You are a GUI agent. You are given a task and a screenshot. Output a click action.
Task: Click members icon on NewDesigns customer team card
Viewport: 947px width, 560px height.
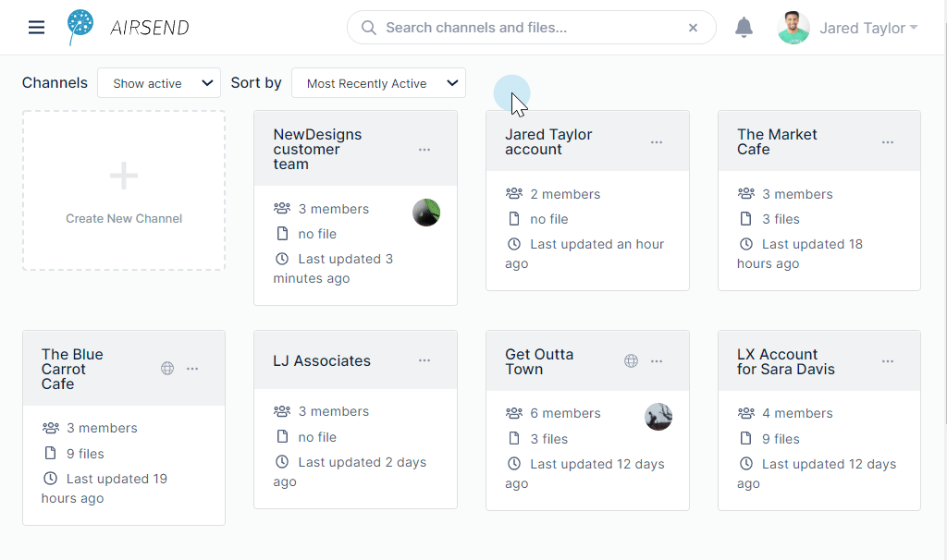click(x=282, y=208)
